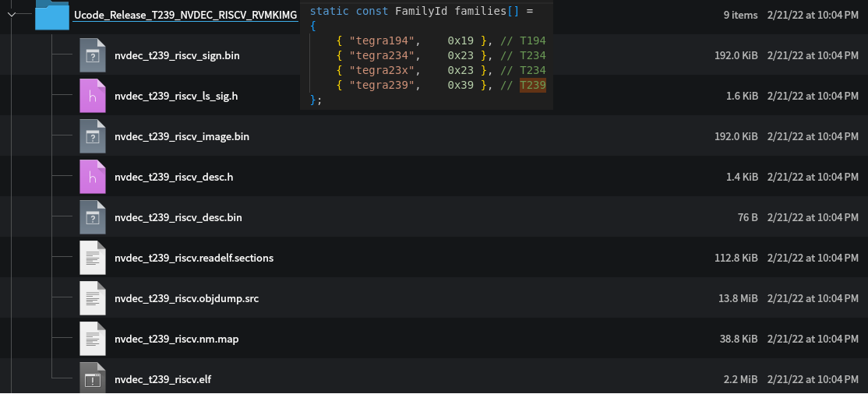Select file nvdec_t239_riscv_ls_sig.h

coord(176,97)
